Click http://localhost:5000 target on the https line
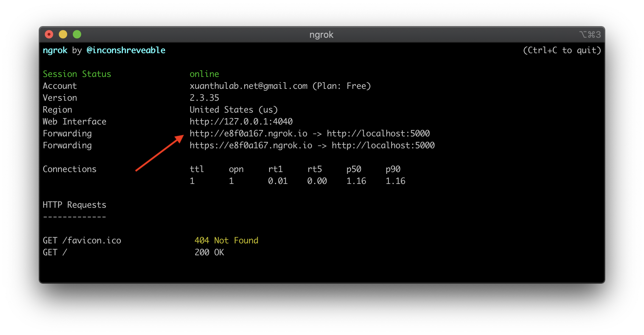Screen dimensions: 644x335 383,145
